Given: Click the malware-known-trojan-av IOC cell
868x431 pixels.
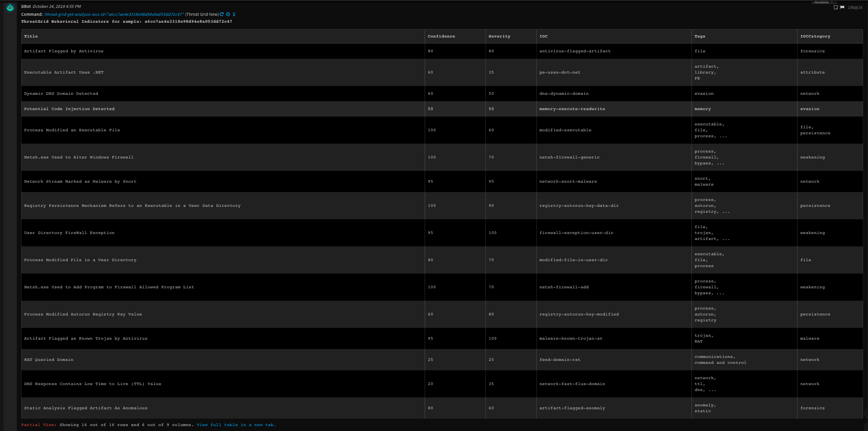Looking at the screenshot, I should point(571,338).
